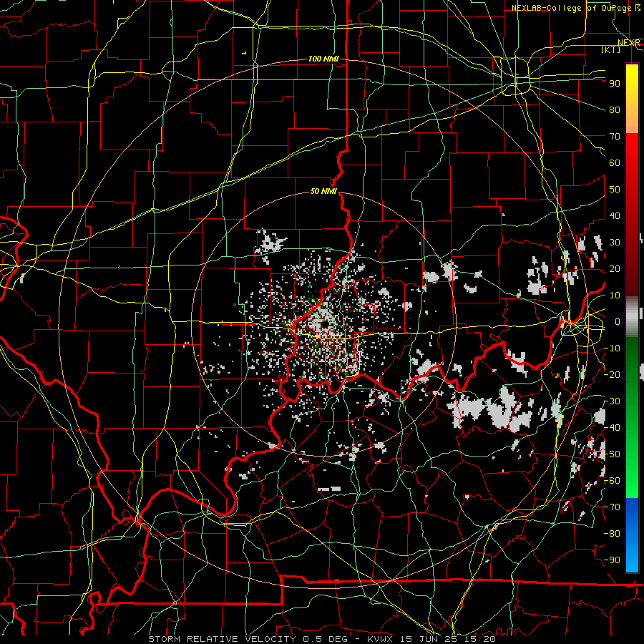The image size is (644, 644).
Task: Click the -30 value on the velocity scale
Action: pos(613,401)
